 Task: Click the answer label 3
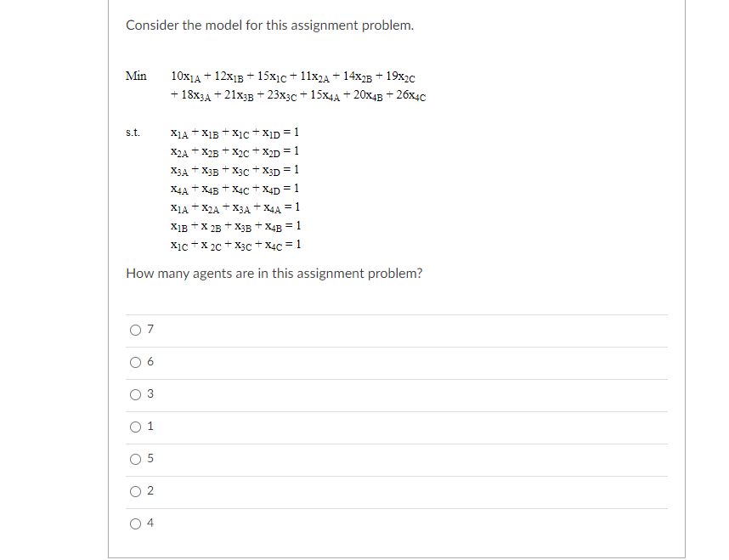click(x=150, y=394)
